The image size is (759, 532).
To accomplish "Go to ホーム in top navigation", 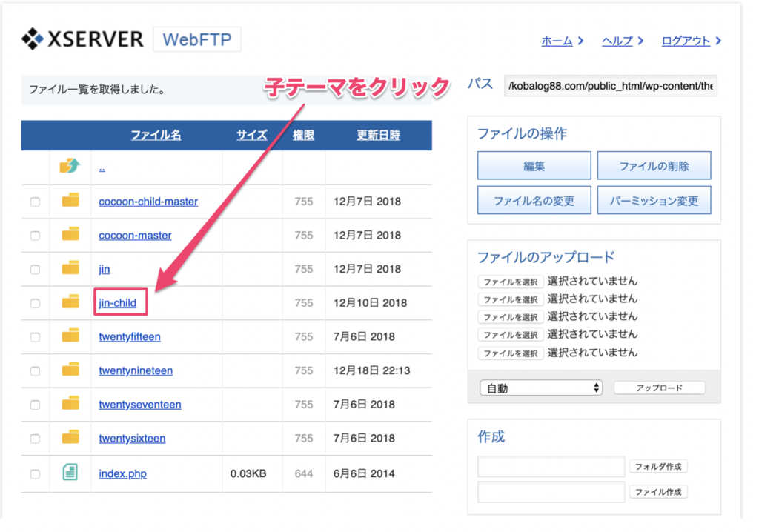I will 557,41.
